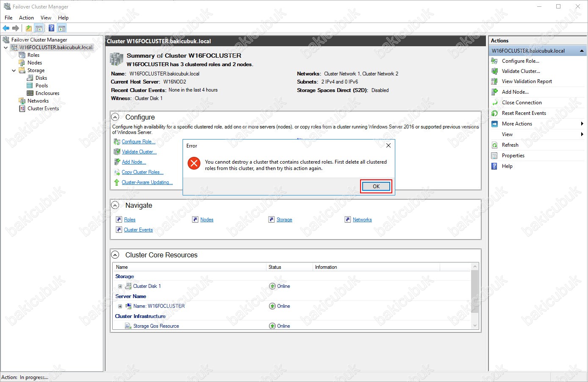This screenshot has height=382, width=588.
Task: Click the Refresh icon in Actions pane
Action: 494,145
